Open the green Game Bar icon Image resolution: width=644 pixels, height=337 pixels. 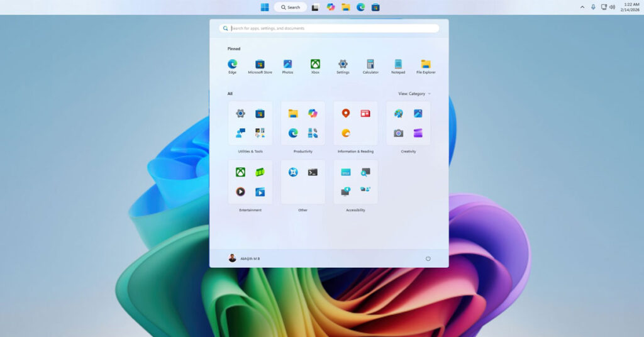pos(260,172)
